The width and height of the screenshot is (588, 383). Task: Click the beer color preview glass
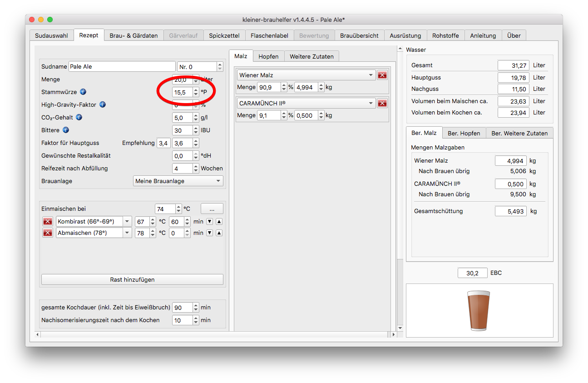479,311
